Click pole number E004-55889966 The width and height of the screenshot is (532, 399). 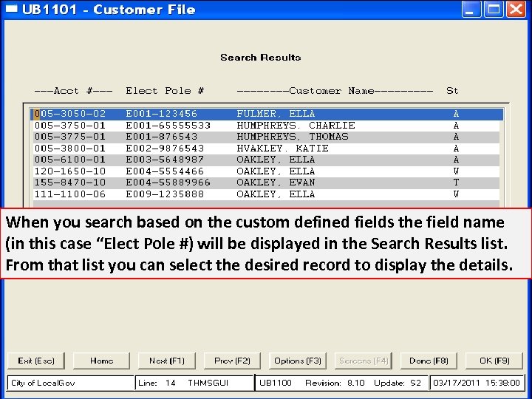point(168,183)
